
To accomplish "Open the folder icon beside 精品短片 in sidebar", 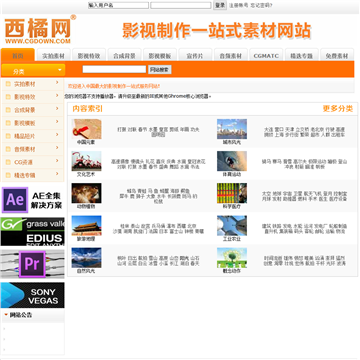I will pos(8,136).
